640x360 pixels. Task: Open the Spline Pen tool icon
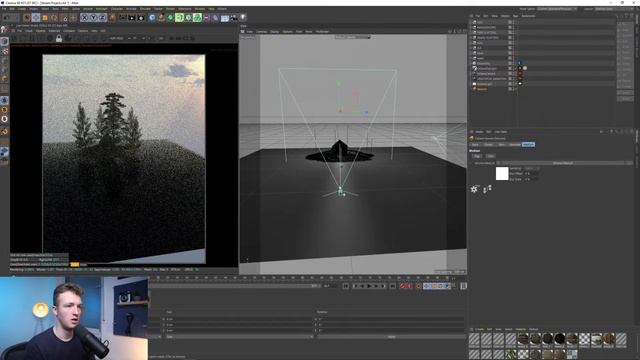(x=162, y=18)
